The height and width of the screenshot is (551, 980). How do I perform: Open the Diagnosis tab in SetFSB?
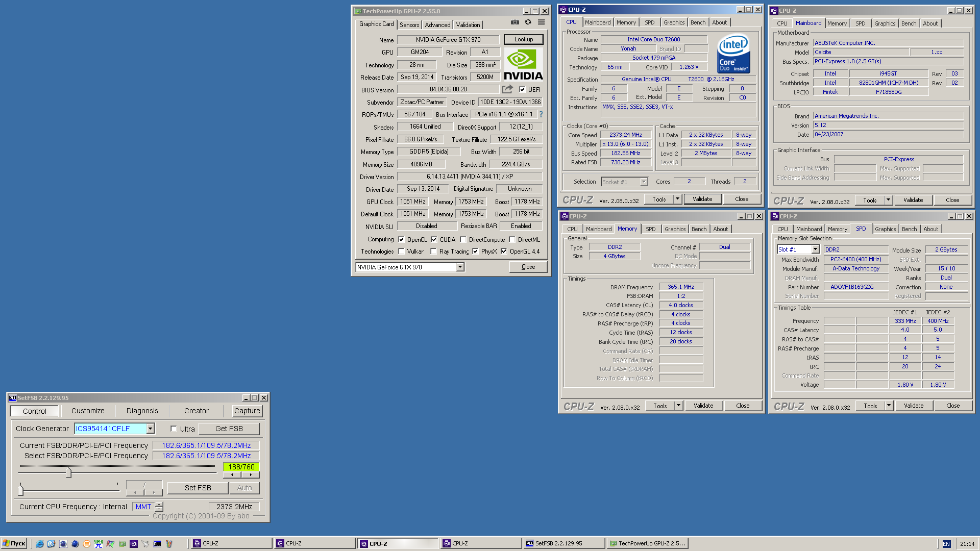142,411
